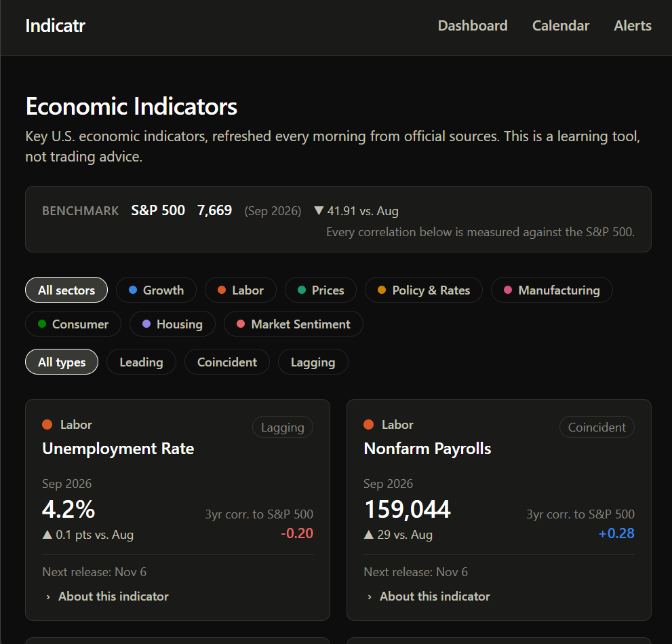Click the benchmark value 7,669
Screen dimensions: 672x644
(215, 210)
